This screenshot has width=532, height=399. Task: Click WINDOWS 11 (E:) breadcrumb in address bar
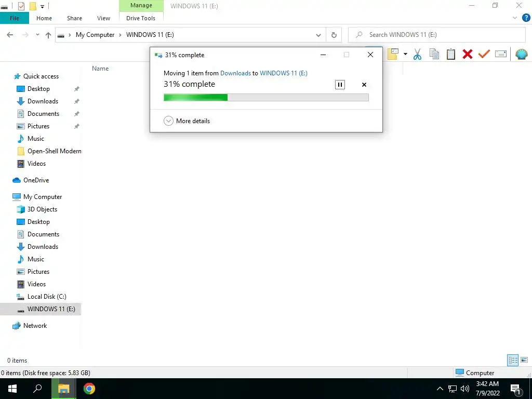[150, 35]
